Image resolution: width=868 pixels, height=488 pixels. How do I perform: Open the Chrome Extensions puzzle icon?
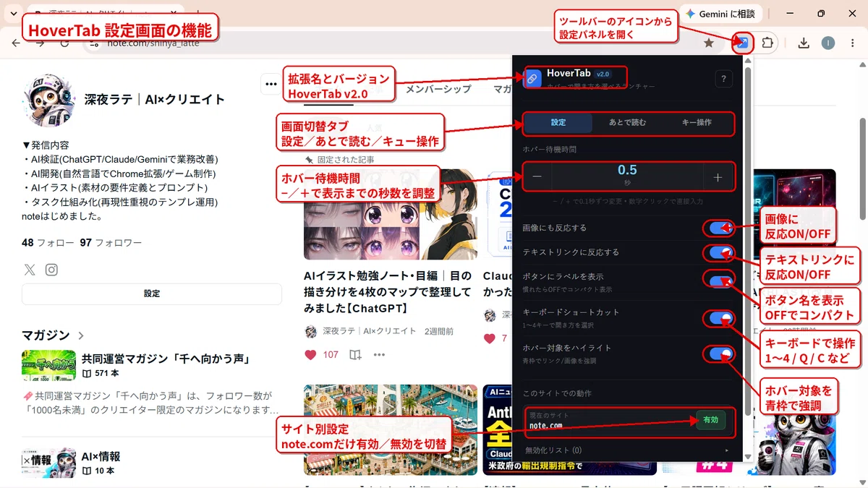(x=767, y=43)
